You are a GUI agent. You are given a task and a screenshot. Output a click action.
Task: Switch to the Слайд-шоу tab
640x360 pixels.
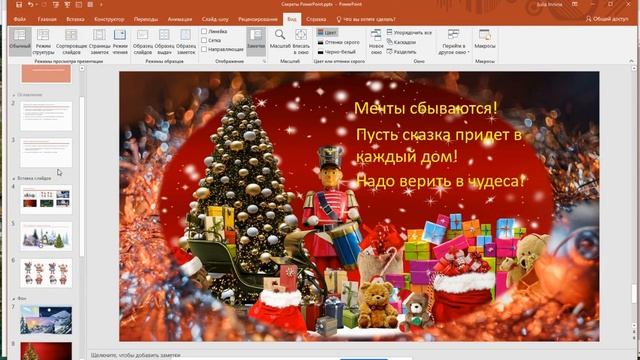coord(215,19)
